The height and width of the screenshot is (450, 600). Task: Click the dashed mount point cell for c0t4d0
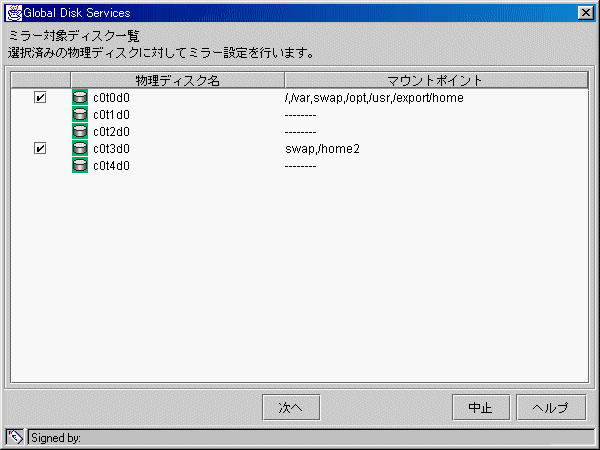(x=300, y=166)
